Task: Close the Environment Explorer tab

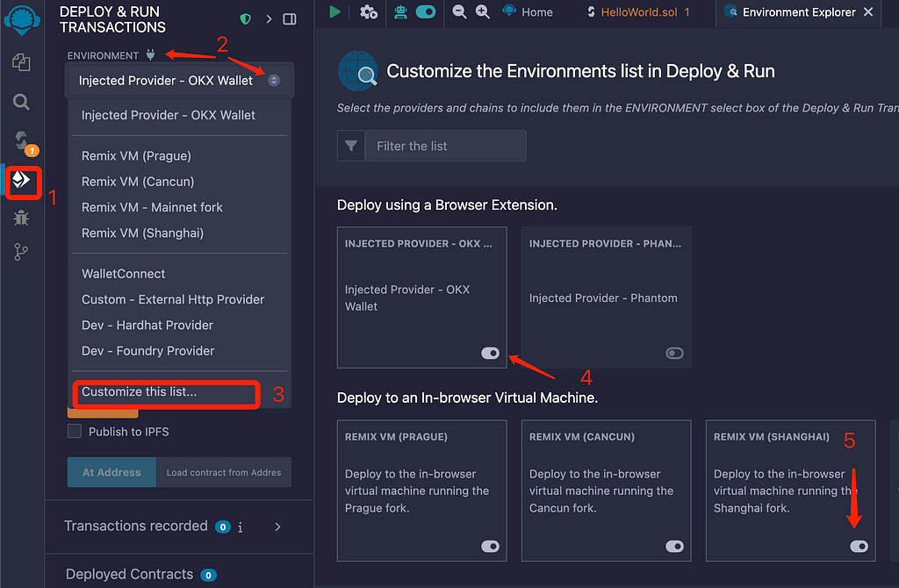Action: pos(868,11)
